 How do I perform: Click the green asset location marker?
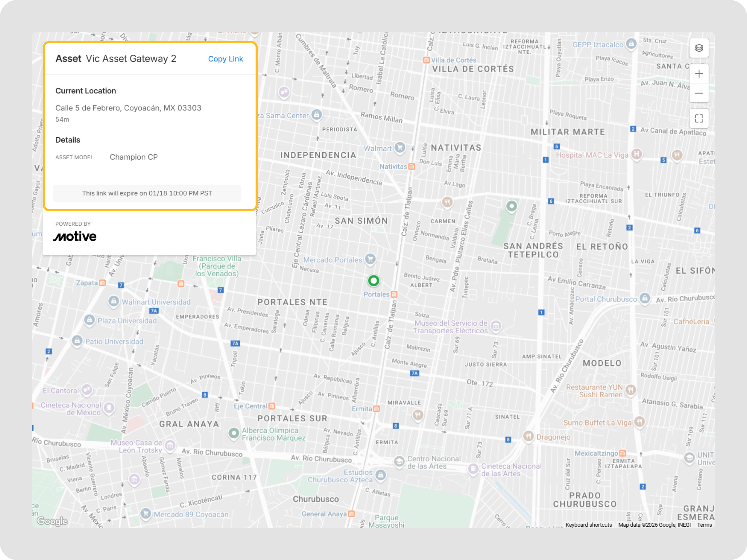tap(373, 281)
